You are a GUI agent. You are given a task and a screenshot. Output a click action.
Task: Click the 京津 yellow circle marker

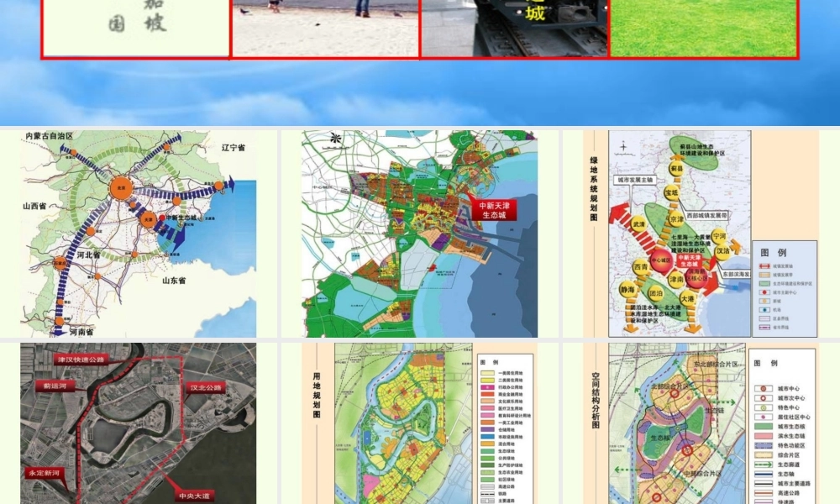click(676, 218)
